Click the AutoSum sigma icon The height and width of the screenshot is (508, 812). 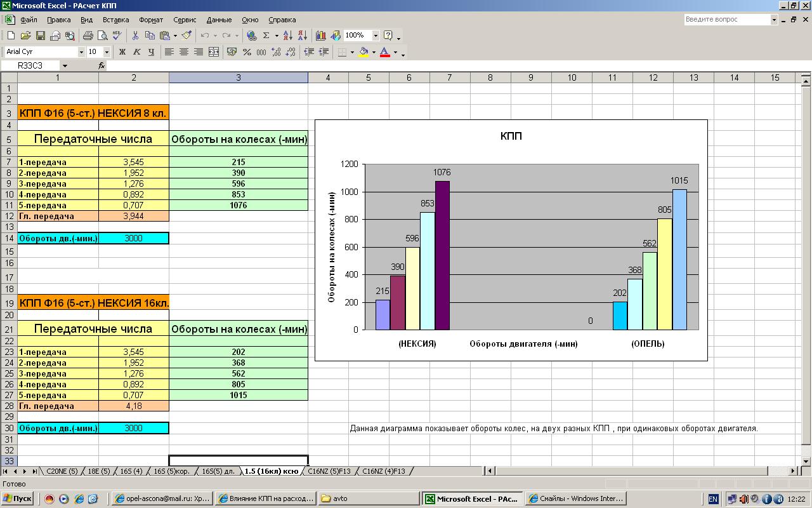(x=266, y=36)
